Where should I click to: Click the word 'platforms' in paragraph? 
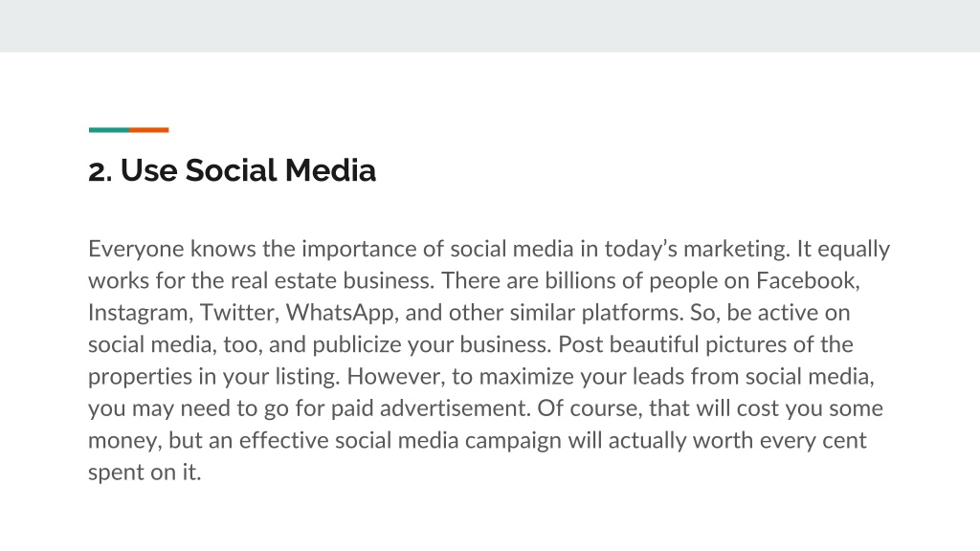pyautogui.click(x=632, y=313)
